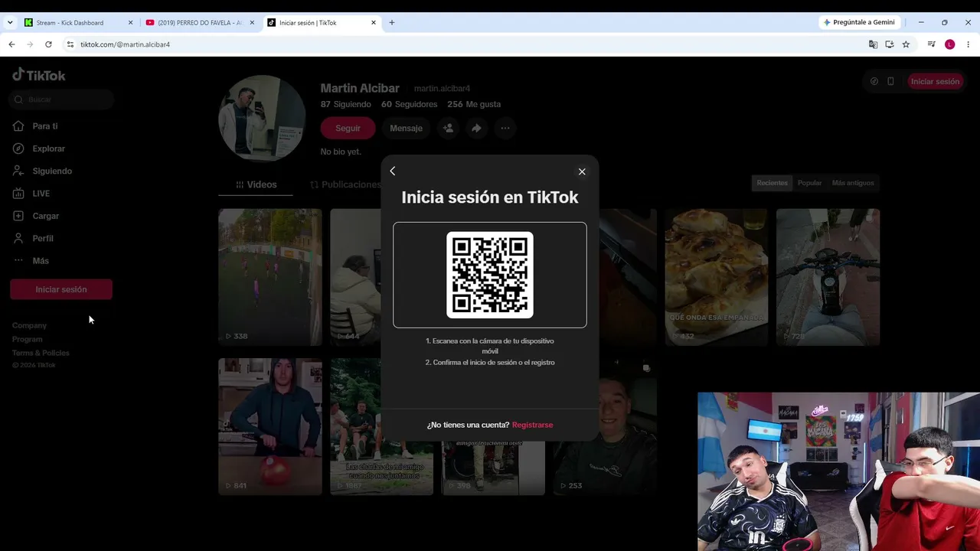
Task: Open the video with 841 views
Action: click(270, 426)
